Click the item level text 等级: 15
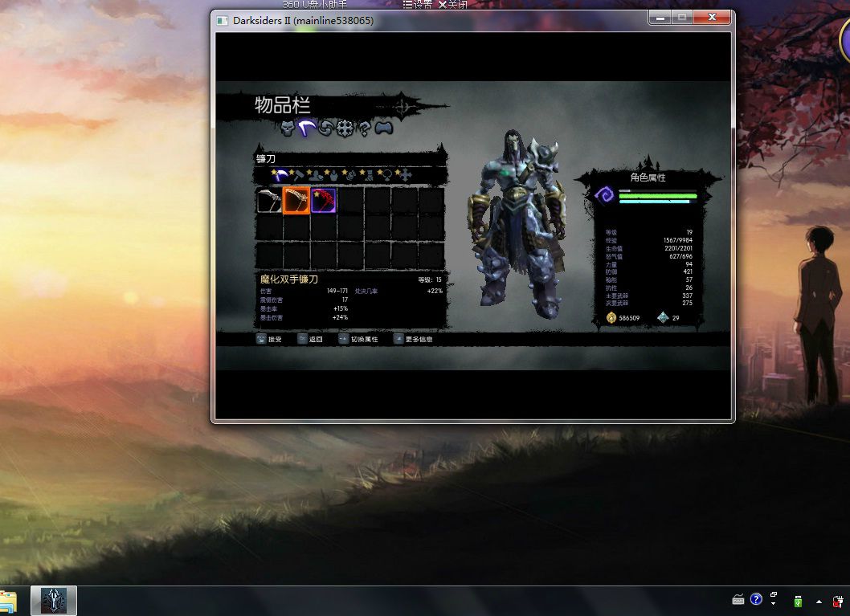The image size is (850, 616). [430, 279]
